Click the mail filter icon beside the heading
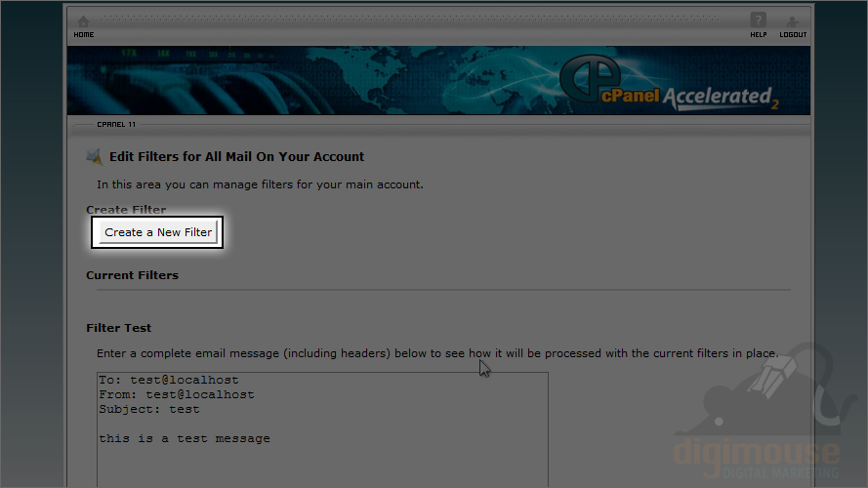 pos(94,157)
